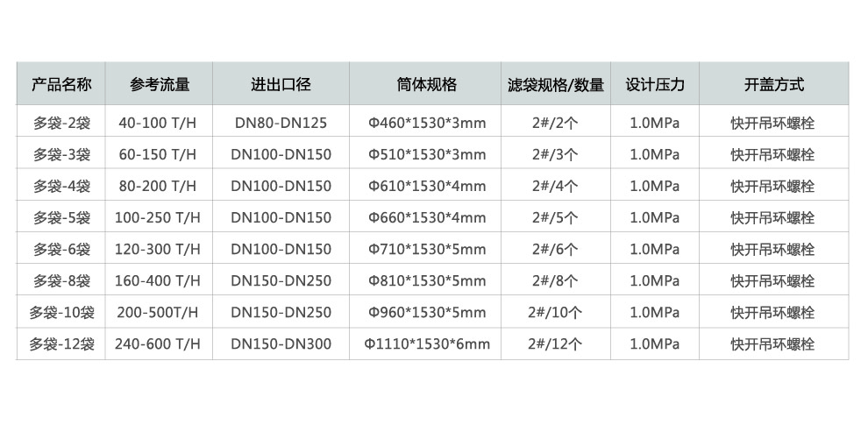Click the 产品名称 column header

(61, 85)
